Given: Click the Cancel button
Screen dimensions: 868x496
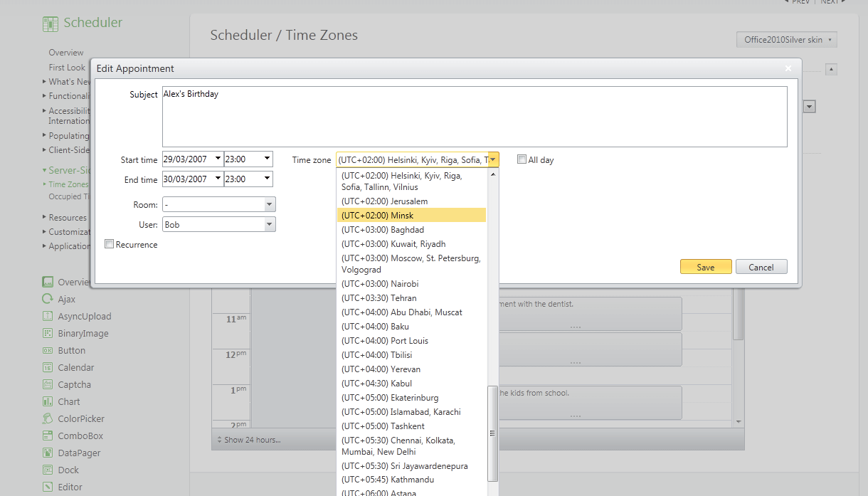Looking at the screenshot, I should 761,266.
